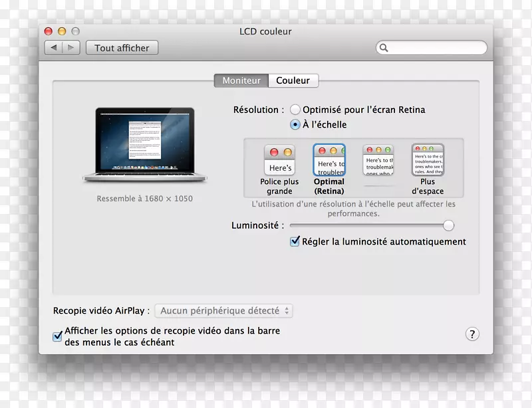Select the "À l'échelle" radio button

(295, 124)
